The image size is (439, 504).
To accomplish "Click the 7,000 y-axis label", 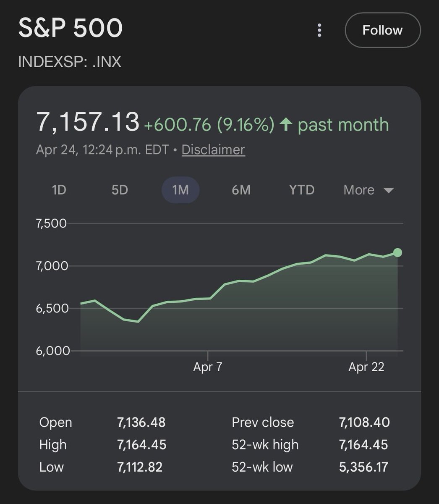I will click(x=52, y=266).
